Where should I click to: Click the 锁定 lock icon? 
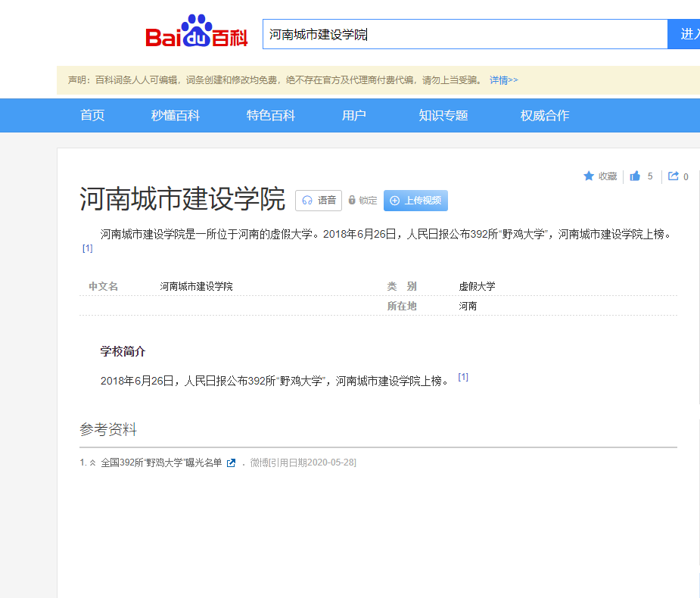tap(351, 200)
